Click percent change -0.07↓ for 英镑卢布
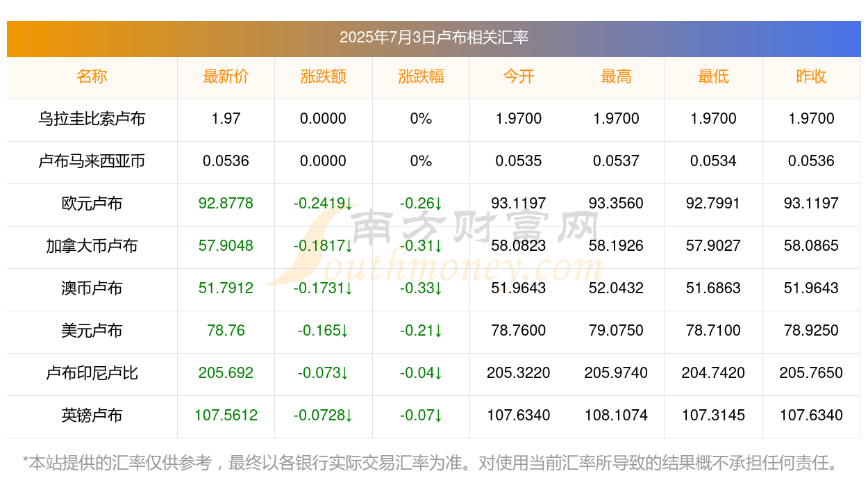Screen dimensions: 868x485 point(421,416)
